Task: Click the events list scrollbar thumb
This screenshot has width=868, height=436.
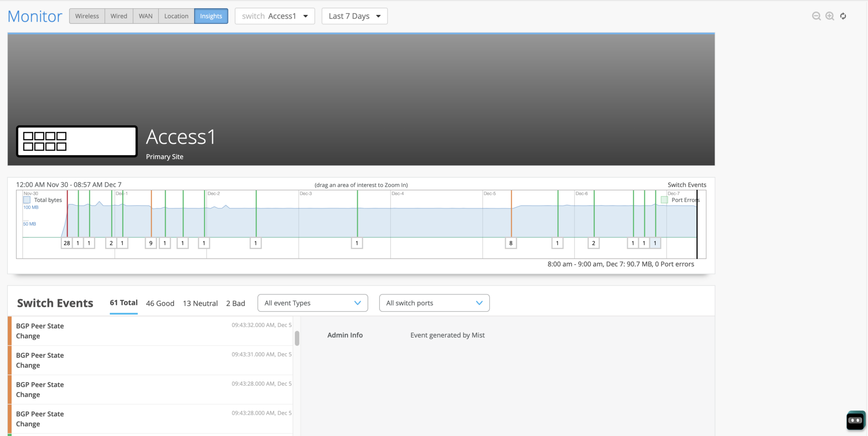Action: pos(297,338)
